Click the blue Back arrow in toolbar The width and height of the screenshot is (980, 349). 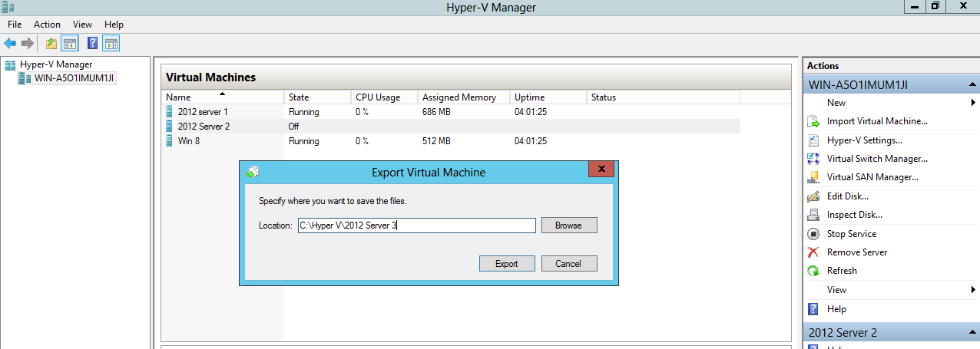click(10, 43)
